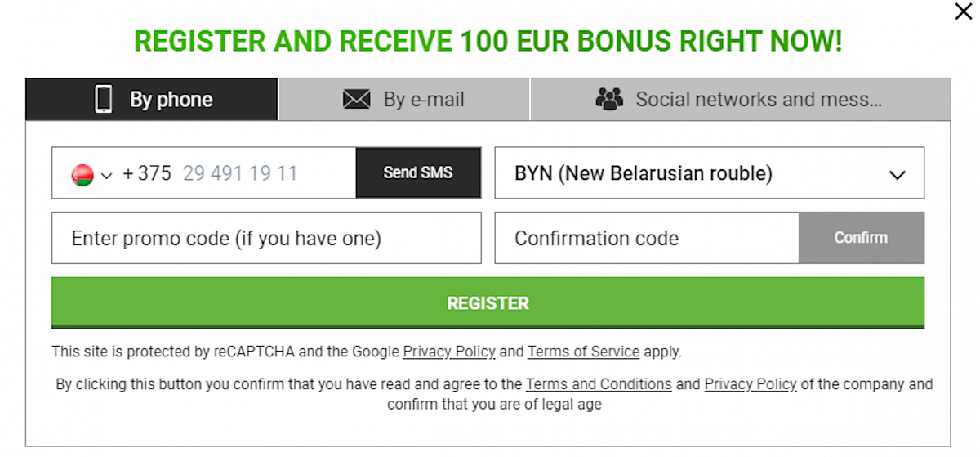
Task: Open the company's Privacy Policy link
Action: pos(751,384)
